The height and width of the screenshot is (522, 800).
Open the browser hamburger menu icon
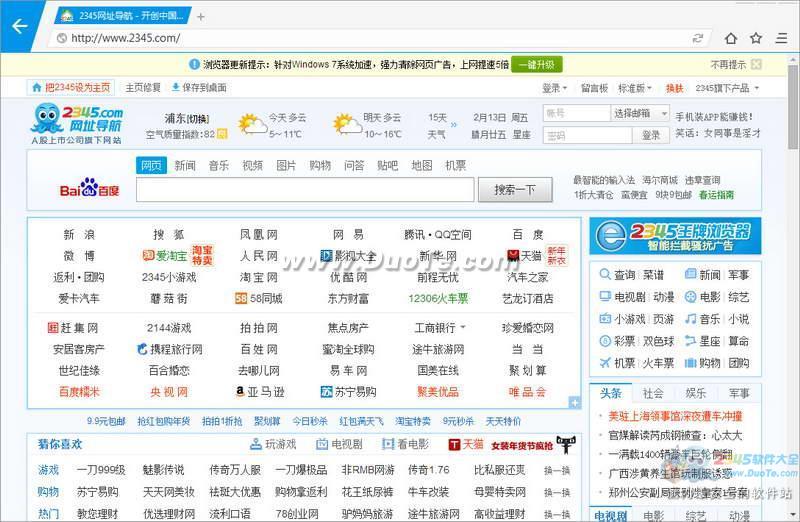coord(781,38)
